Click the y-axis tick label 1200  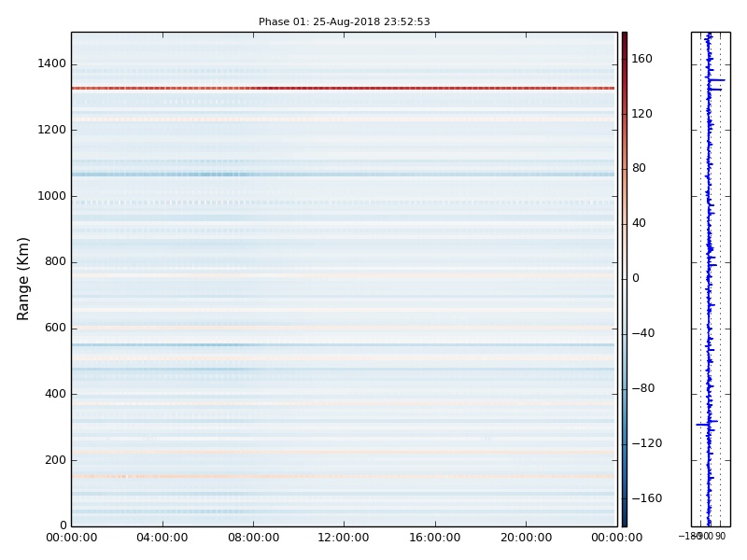[x=52, y=130]
